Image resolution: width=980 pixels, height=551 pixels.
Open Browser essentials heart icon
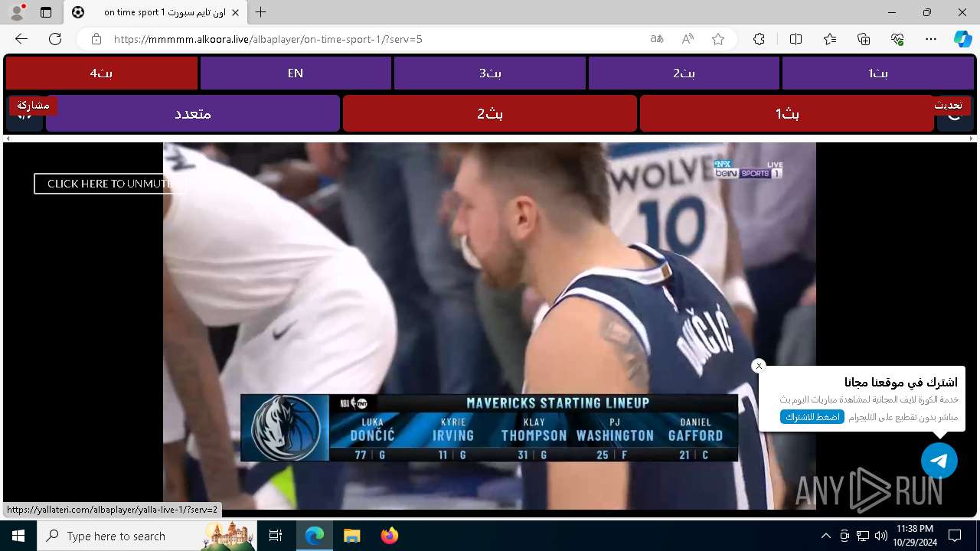pos(897,39)
